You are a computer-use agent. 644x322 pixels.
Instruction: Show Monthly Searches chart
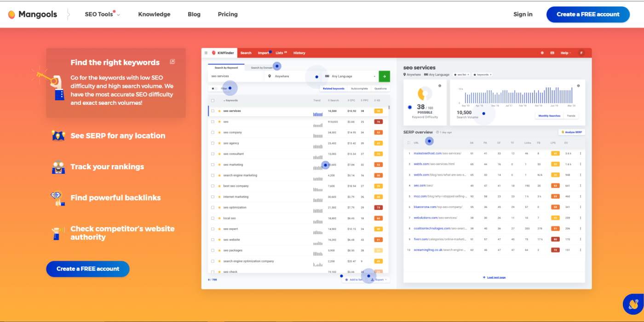(550, 116)
